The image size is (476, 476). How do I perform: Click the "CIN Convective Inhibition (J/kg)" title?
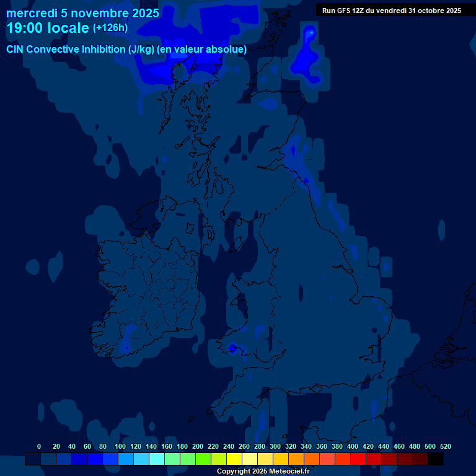coord(81,49)
